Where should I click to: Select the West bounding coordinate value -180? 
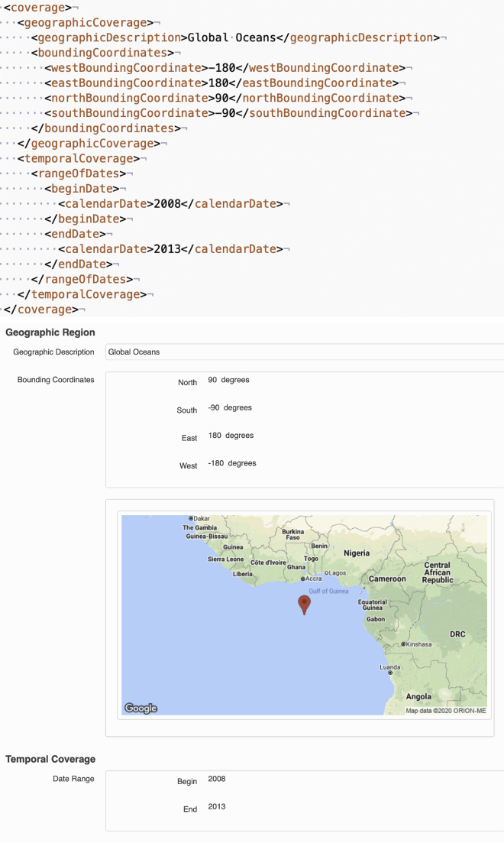(x=216, y=463)
